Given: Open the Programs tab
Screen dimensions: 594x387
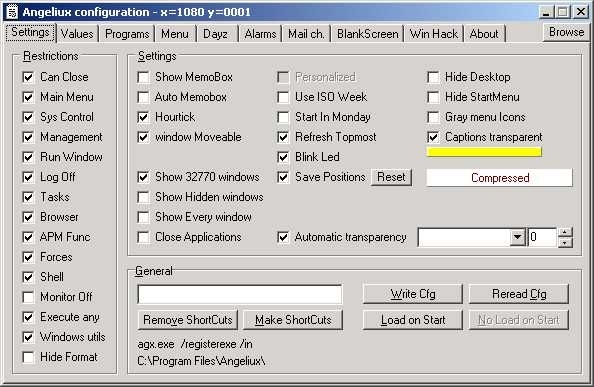Looking at the screenshot, I should (x=127, y=34).
